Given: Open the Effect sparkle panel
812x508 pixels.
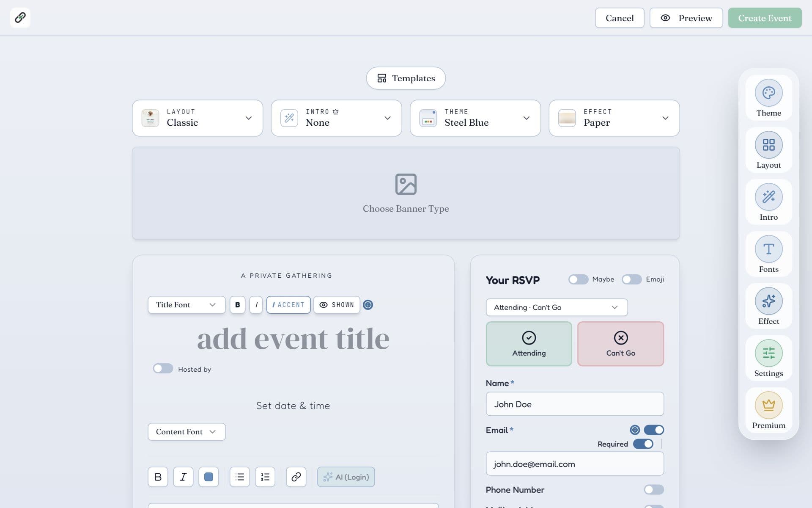Looking at the screenshot, I should point(768,306).
